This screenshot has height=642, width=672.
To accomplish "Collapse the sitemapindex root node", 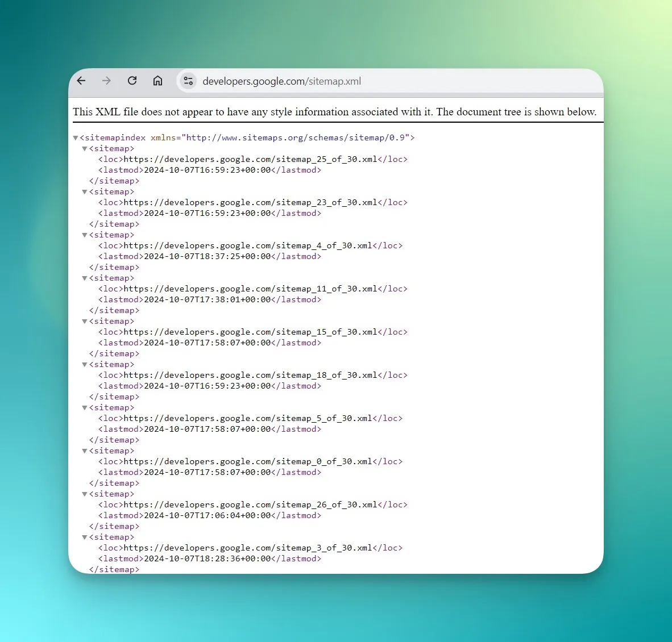I will click(76, 138).
